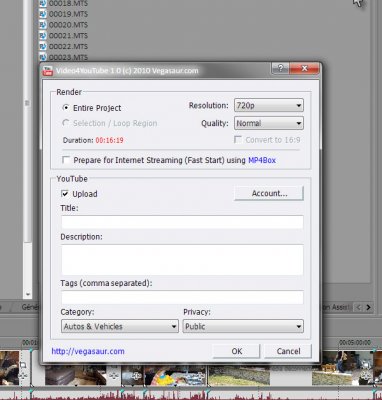Select the 00020.MTS media file icon
This screenshot has width=382, height=400.
click(43, 25)
